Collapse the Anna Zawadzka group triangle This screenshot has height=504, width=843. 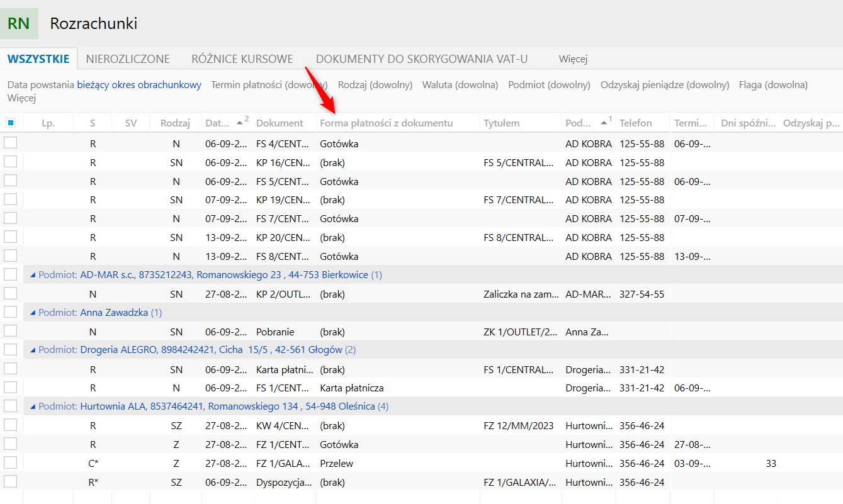coord(33,313)
